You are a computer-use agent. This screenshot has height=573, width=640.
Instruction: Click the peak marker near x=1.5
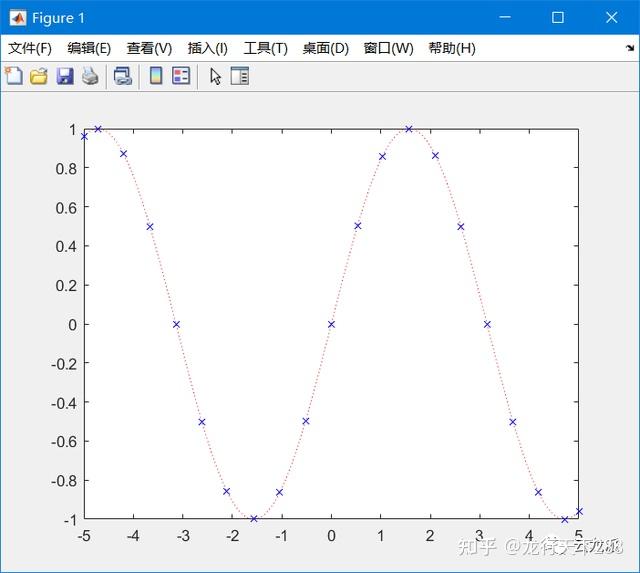click(409, 129)
